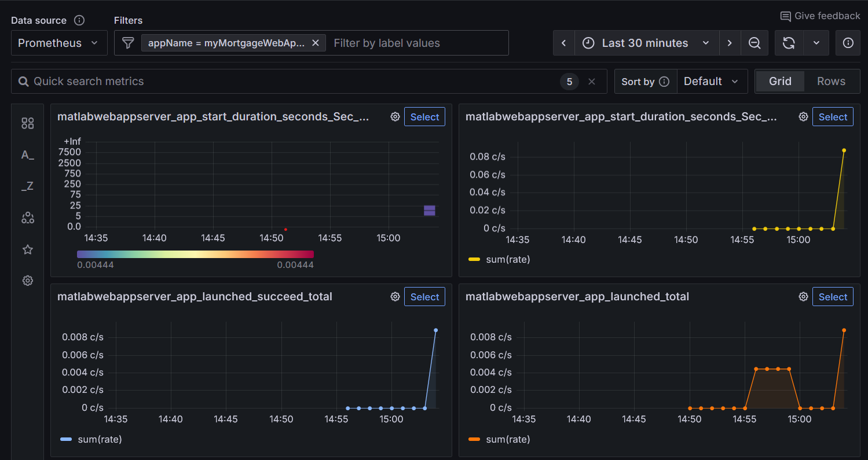Switch layout to Rows view
This screenshot has width=868, height=460.
point(831,81)
